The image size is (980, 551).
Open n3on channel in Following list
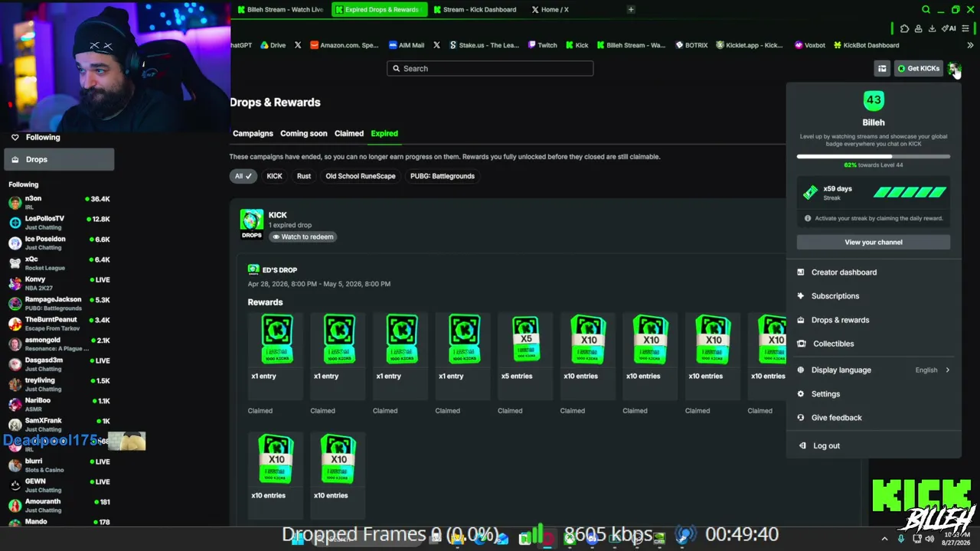59,203
